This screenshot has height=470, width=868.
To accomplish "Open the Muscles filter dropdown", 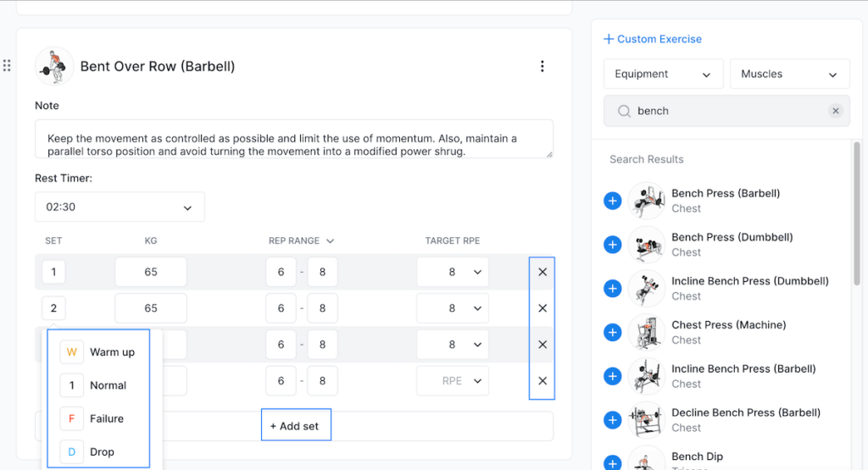I will (790, 74).
